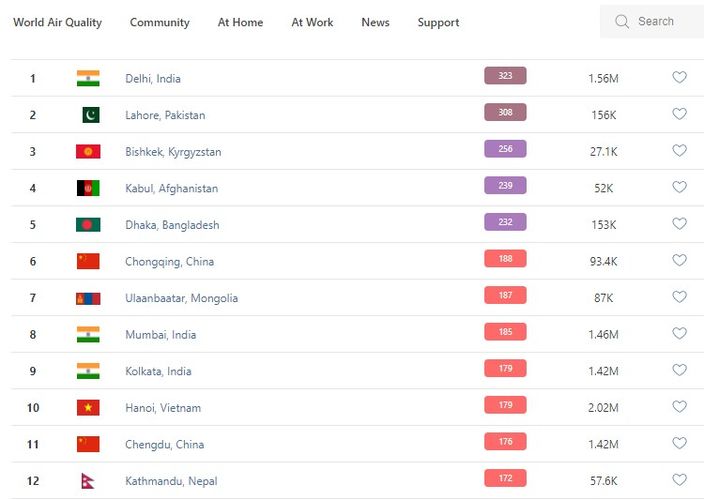
Task: Click the Nepal flag beside Kathmandu
Action: point(88,481)
